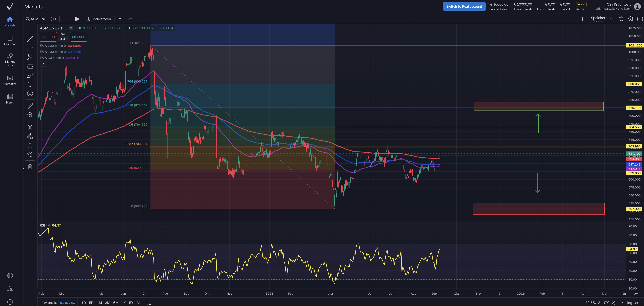Click the red 681.100 sell price box
Viewport: 644px width, 306px height.
[x=48, y=37]
